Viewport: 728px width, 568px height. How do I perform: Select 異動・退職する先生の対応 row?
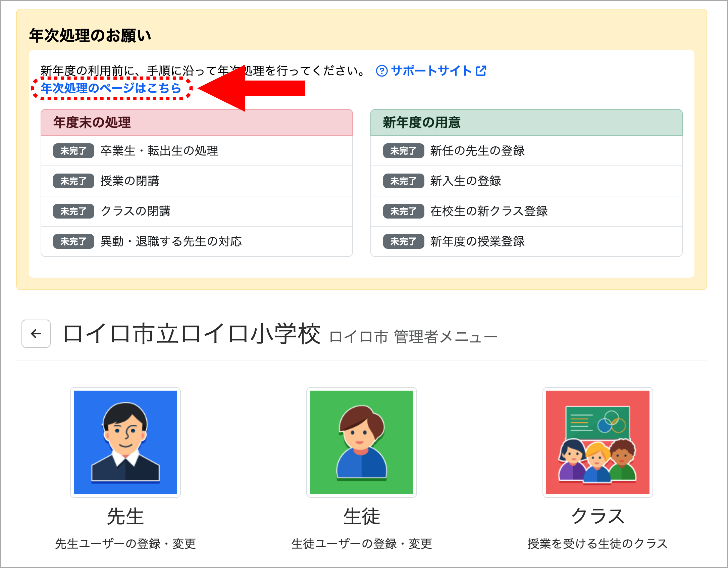171,241
